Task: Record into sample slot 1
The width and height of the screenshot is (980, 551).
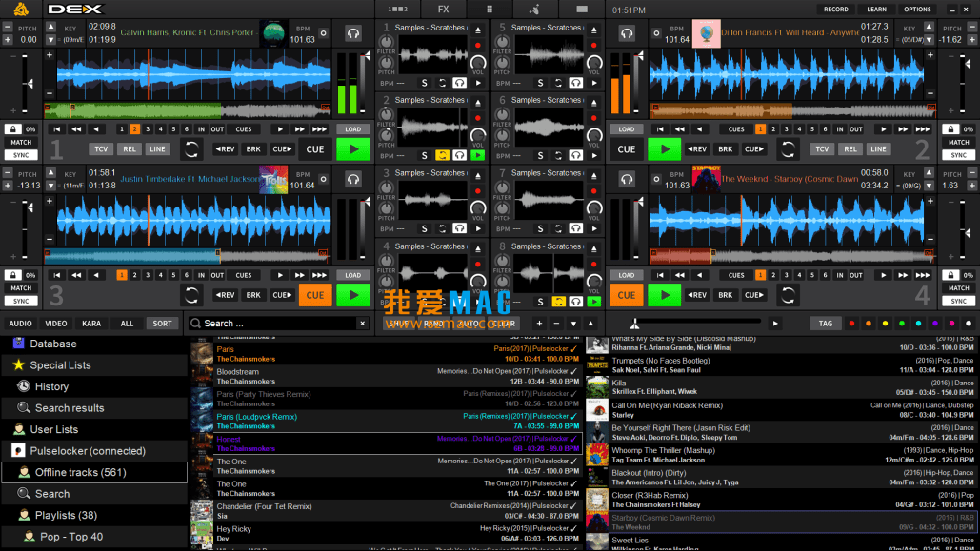Action: pos(478,46)
